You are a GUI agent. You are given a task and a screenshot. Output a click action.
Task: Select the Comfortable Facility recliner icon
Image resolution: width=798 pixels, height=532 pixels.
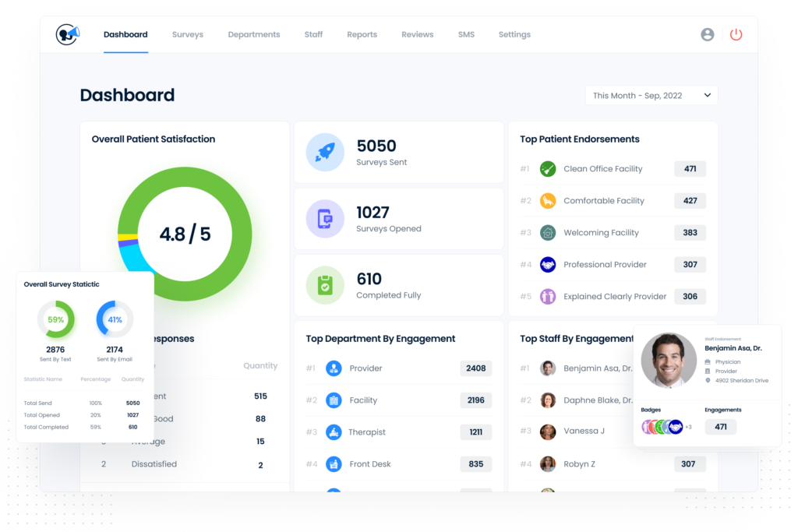point(548,200)
